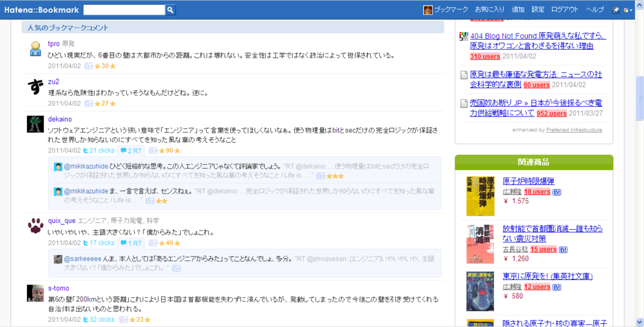
Task: Click the 17 clicks Twitter link
Action: (99, 243)
